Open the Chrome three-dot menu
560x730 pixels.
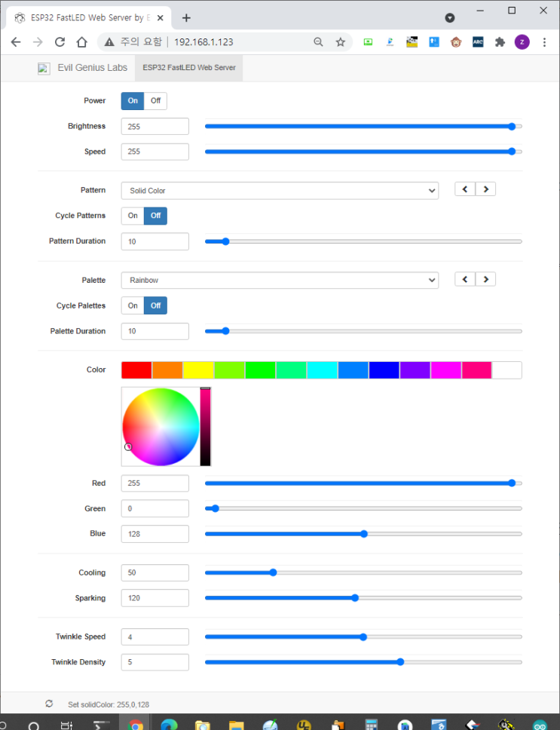(x=544, y=42)
